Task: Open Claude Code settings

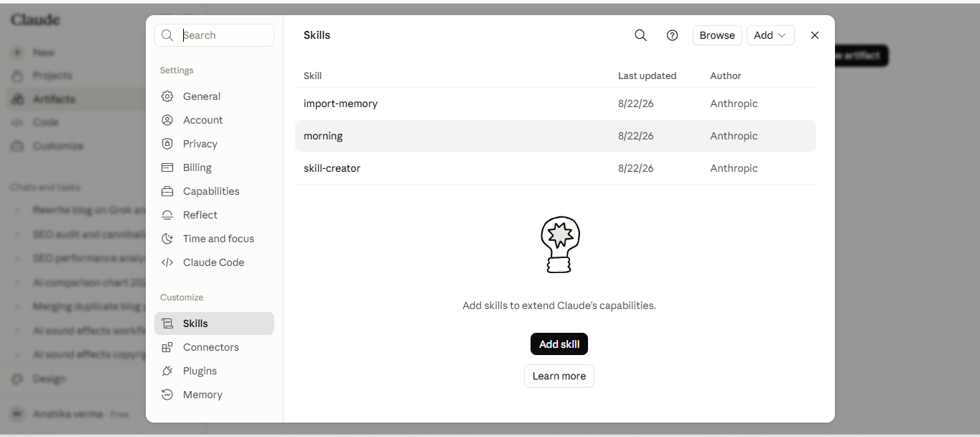Action: point(214,262)
